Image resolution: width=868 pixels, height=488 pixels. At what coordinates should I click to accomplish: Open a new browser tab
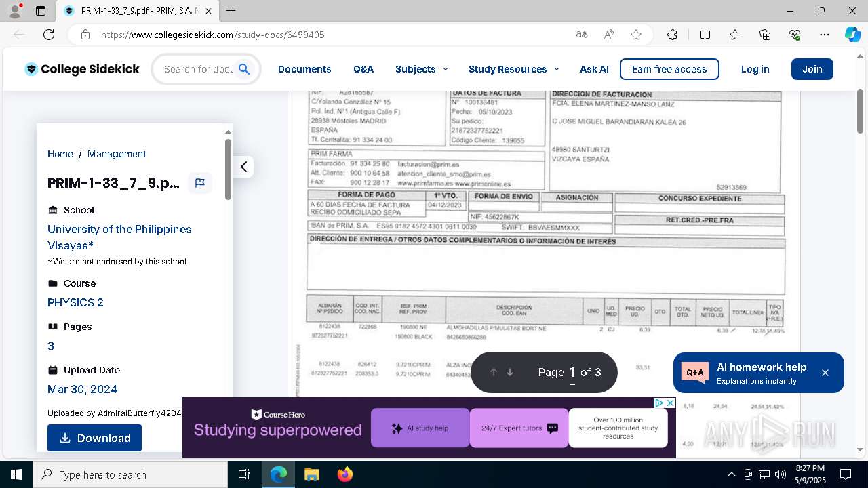(231, 11)
